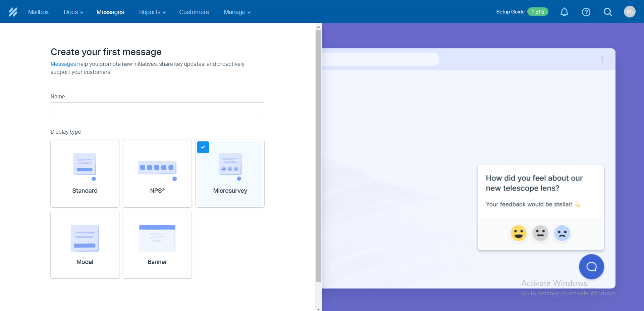This screenshot has width=644, height=311.
Task: Open the Customers nav item
Action: click(x=194, y=12)
